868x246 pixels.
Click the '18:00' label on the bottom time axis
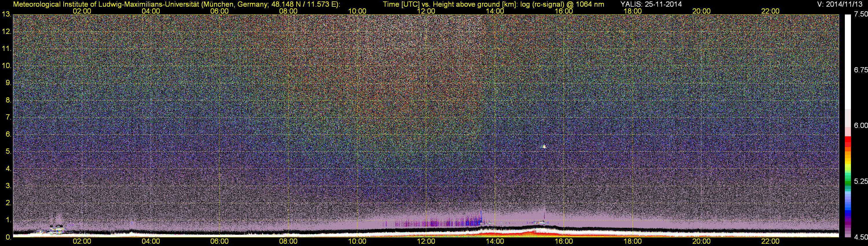click(632, 241)
